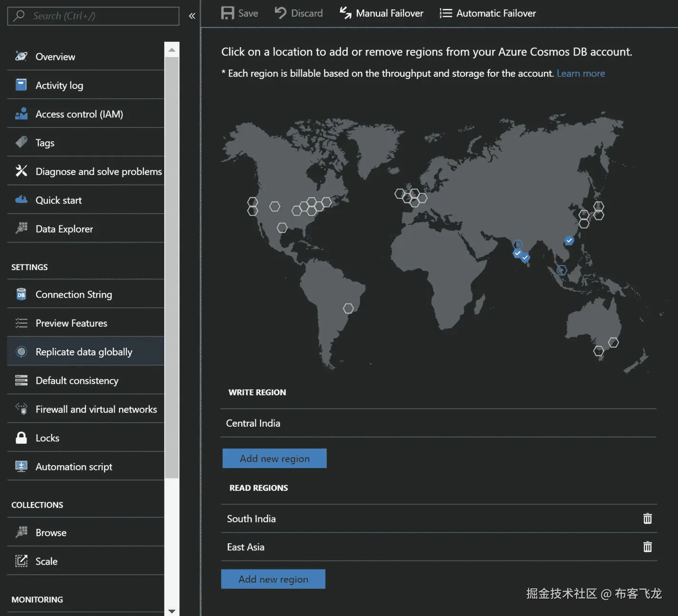
Task: Select the eastern Australia hexagon on map
Action: point(614,342)
